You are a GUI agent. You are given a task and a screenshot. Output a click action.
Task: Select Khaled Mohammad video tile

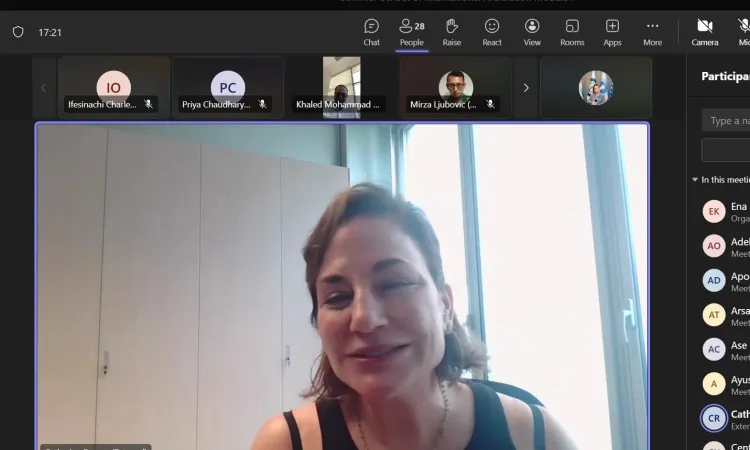pyautogui.click(x=341, y=88)
